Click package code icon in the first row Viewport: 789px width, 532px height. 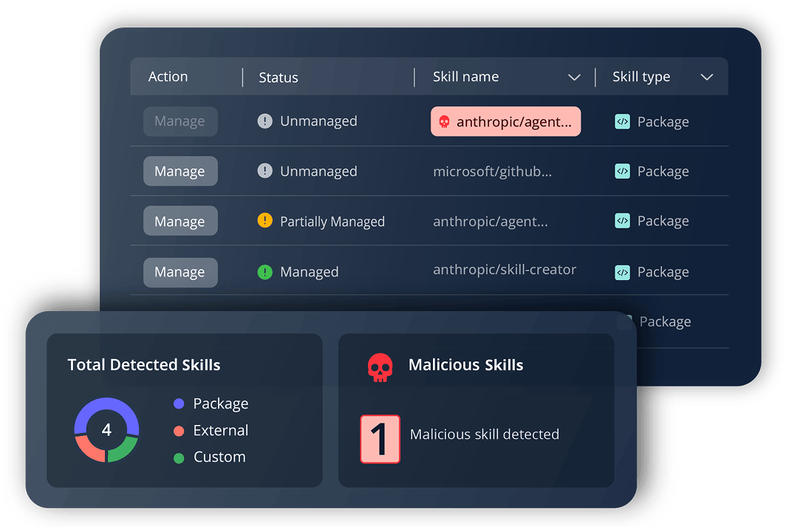623,121
